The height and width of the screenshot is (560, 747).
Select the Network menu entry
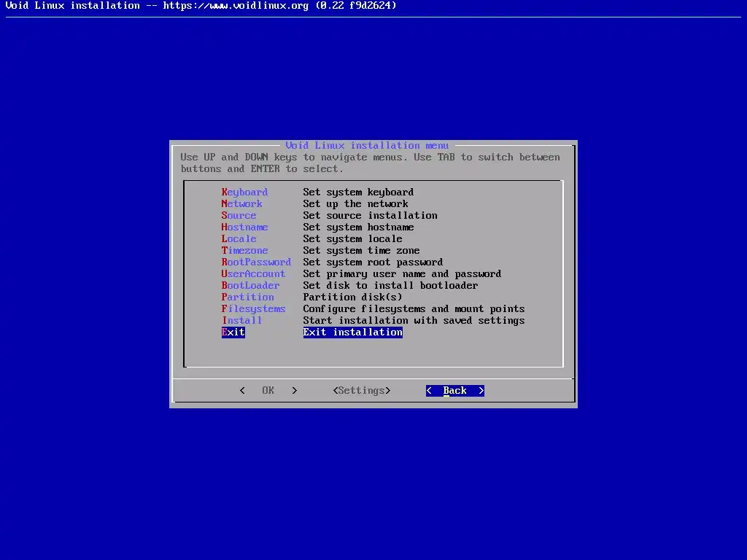[x=241, y=204]
